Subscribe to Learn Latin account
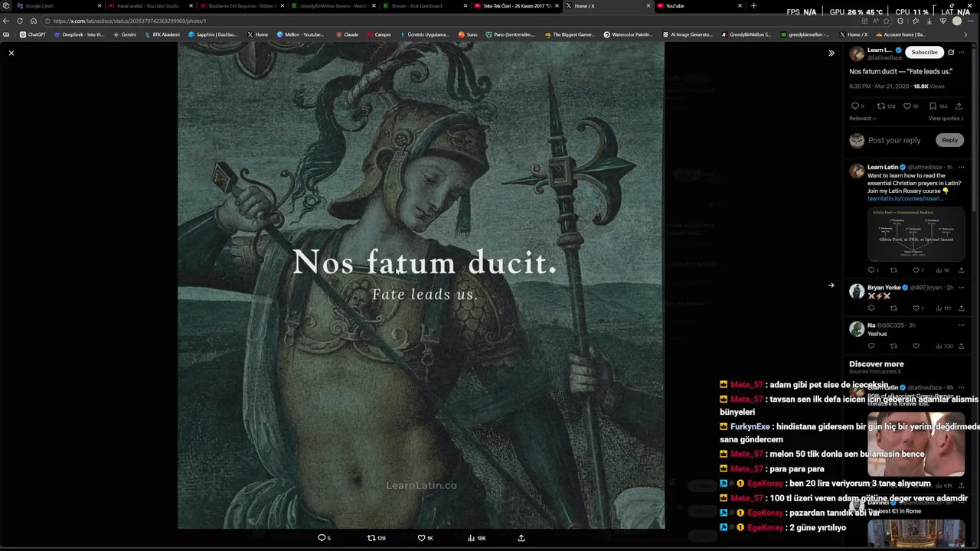This screenshot has height=551, width=980. [x=924, y=52]
